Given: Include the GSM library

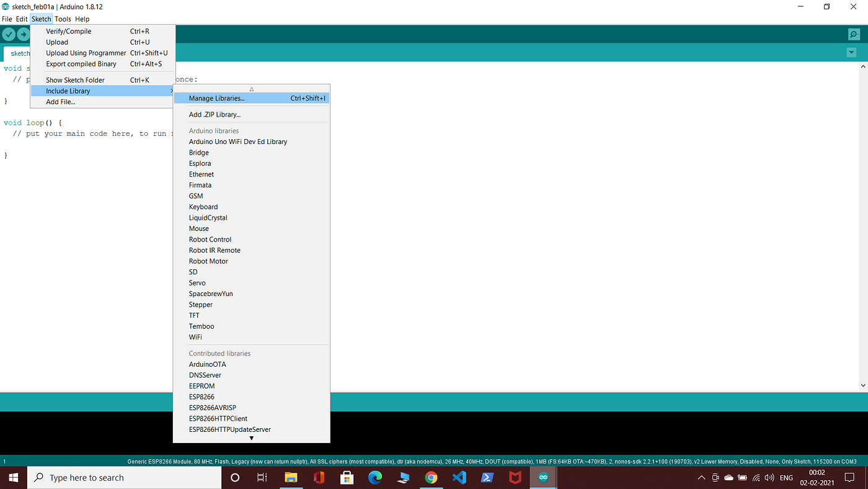Looking at the screenshot, I should coord(251,196).
